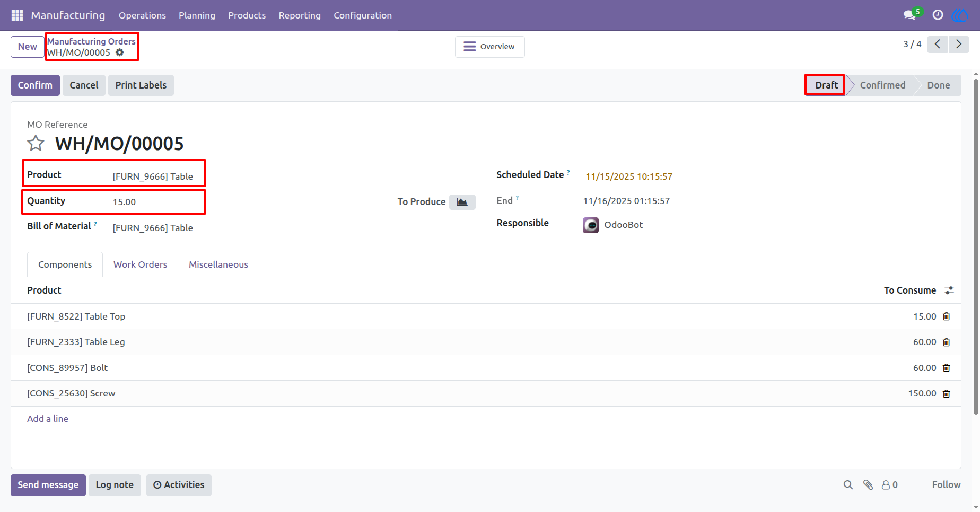This screenshot has width=980, height=512.
Task: Open the Products menu
Action: tap(247, 15)
